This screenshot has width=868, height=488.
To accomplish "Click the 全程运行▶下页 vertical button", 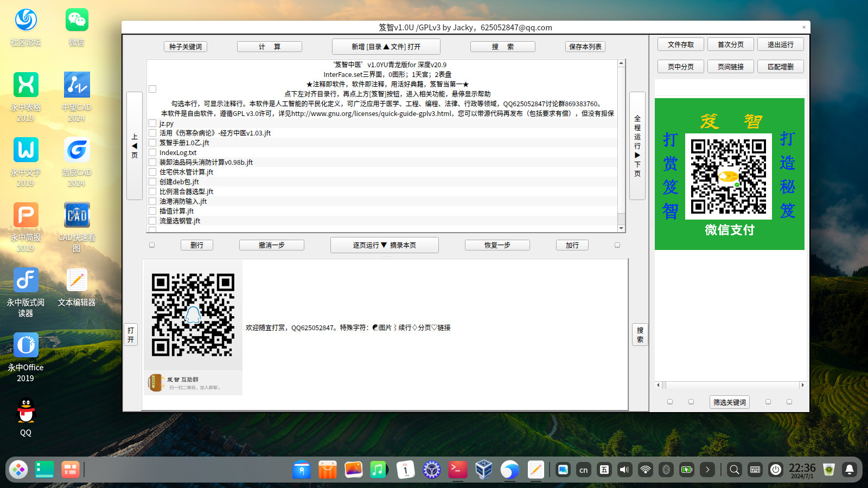I will [637, 146].
